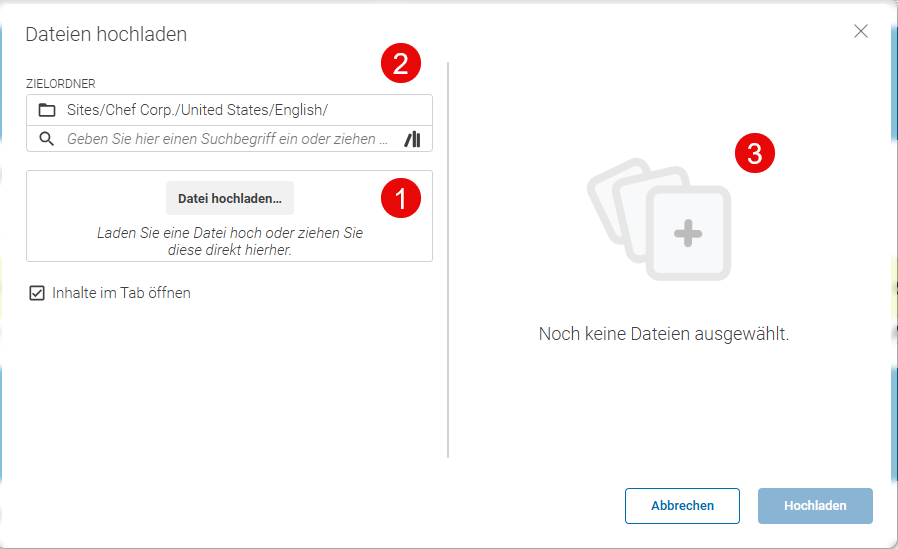Click the magnifier search icon
898x549 pixels.
tap(47, 139)
